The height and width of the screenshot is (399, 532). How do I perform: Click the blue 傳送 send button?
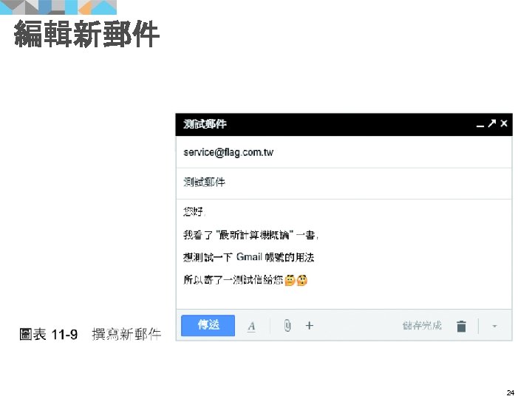(x=208, y=325)
